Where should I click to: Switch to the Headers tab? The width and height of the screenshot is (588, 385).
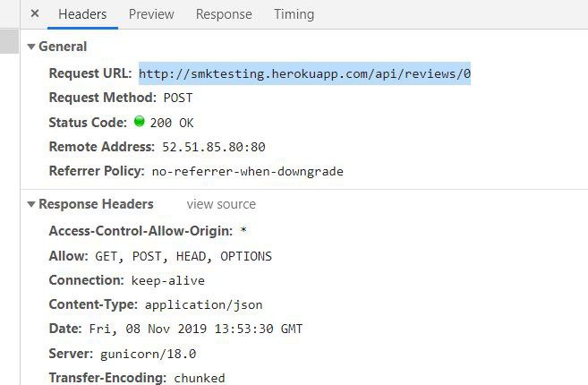[82, 14]
